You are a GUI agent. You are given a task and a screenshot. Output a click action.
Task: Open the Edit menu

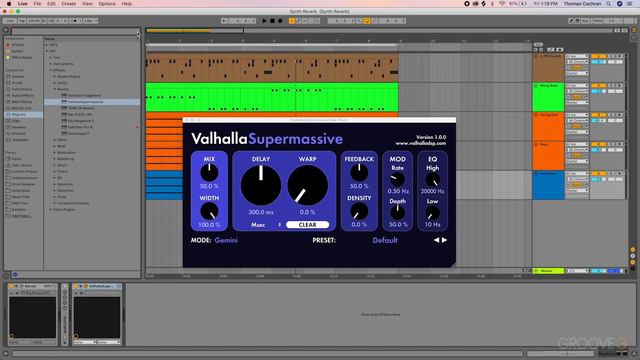[51, 4]
